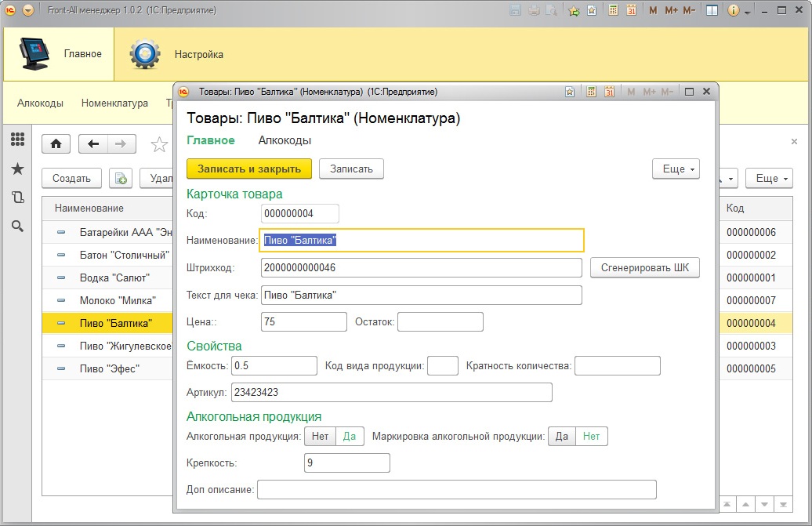812x526 pixels.
Task: Click the M- memory button in main title bar
Action: pyautogui.click(x=689, y=10)
